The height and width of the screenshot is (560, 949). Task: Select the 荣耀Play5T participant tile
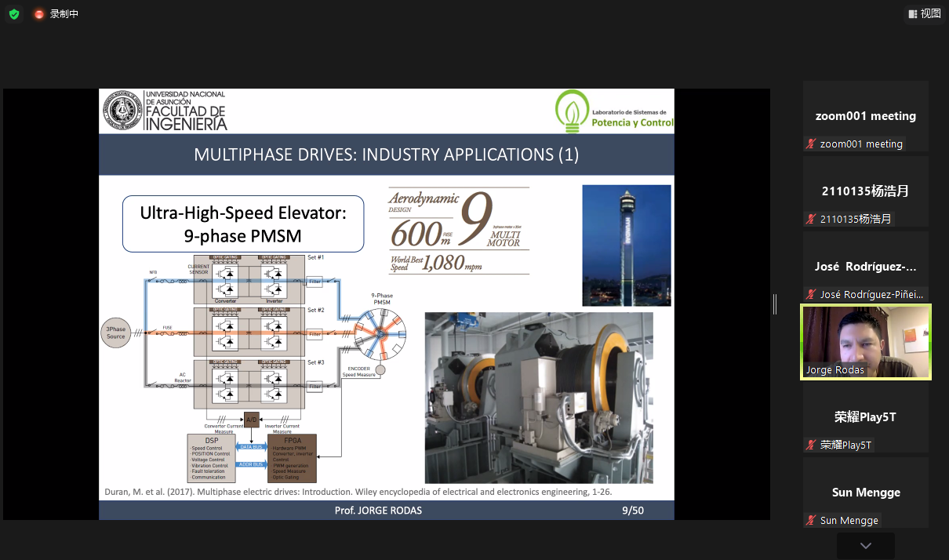tap(865, 416)
